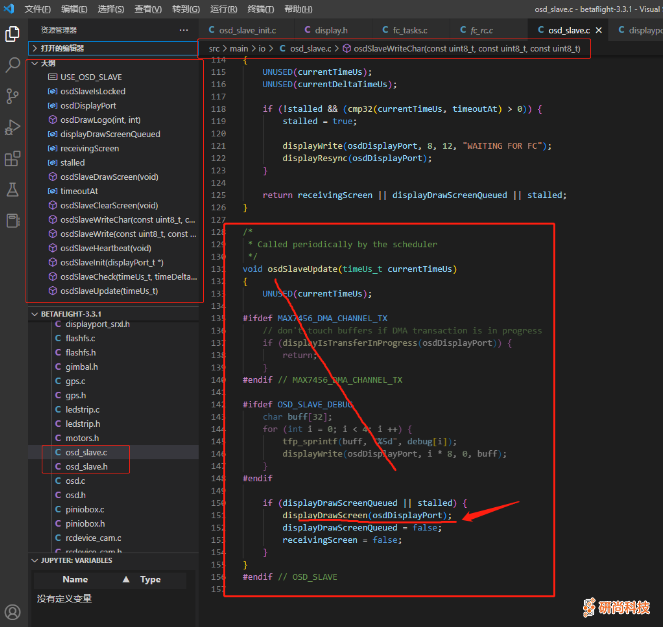Click the explorer panel more actions (…) icon

183,30
